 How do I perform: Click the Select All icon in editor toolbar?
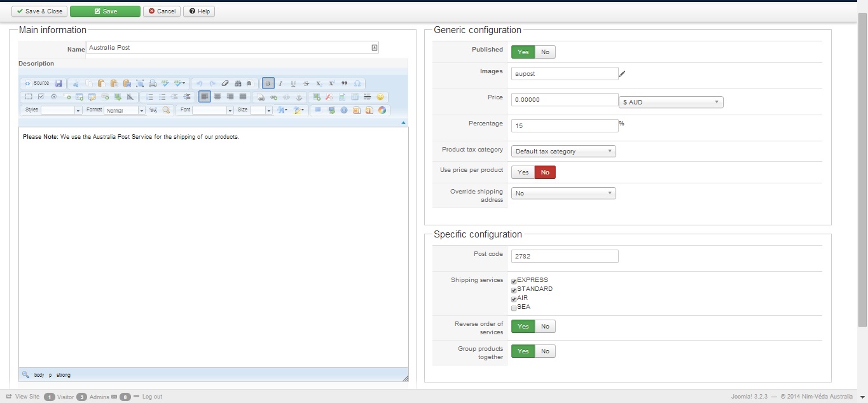coord(140,83)
